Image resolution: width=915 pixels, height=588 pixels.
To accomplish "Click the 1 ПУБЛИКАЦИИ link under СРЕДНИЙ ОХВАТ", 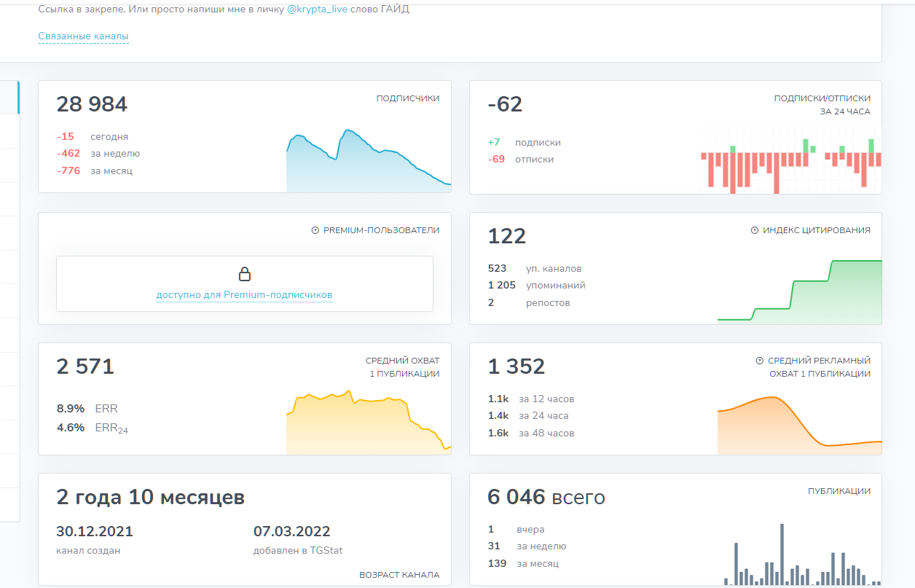I will point(404,374).
